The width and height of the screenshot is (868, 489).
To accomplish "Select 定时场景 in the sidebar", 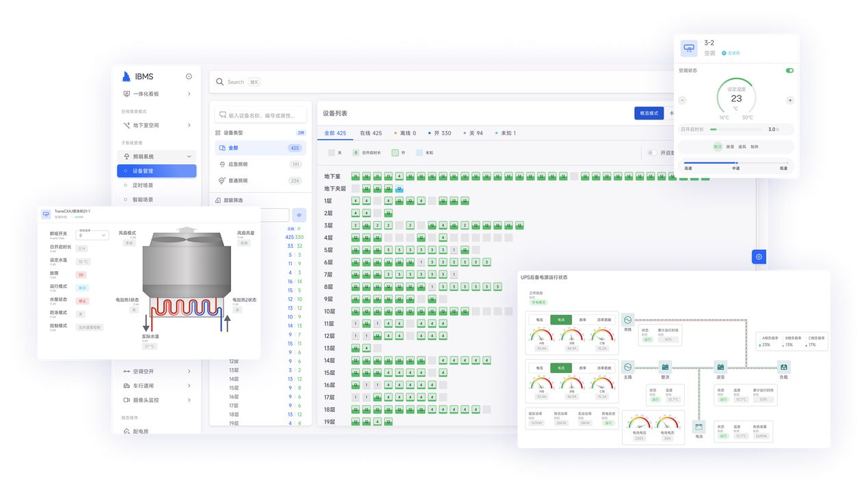I will pos(143,185).
